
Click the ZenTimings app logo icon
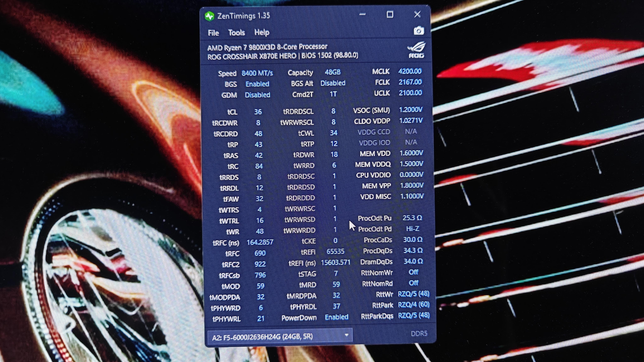[209, 16]
